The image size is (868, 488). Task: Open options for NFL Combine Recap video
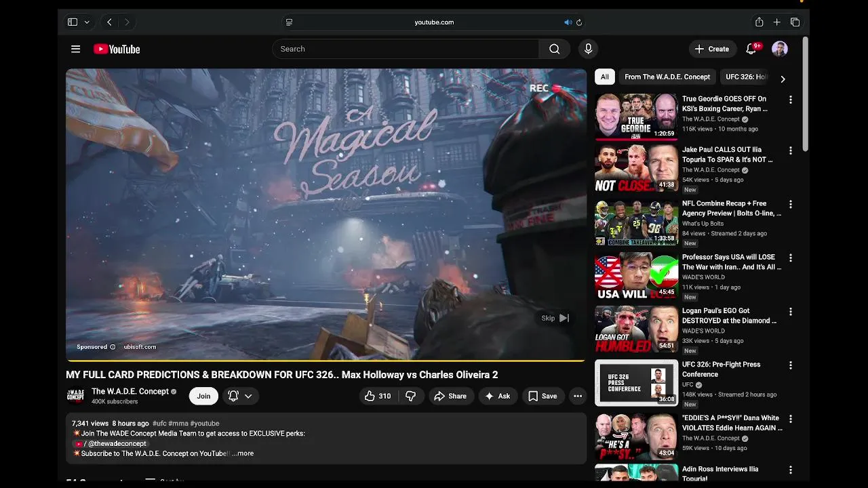(790, 204)
